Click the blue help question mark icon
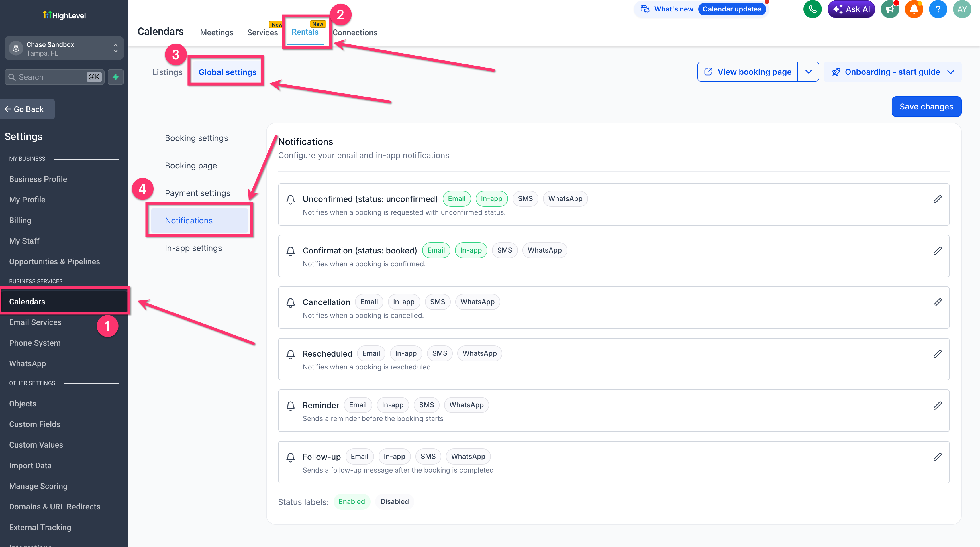Image resolution: width=980 pixels, height=547 pixels. [938, 9]
